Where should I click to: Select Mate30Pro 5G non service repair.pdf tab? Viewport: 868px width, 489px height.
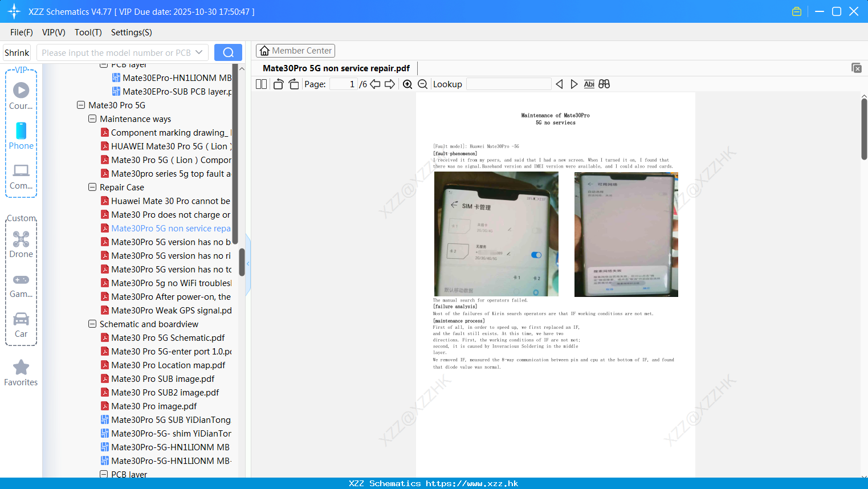[x=336, y=68]
